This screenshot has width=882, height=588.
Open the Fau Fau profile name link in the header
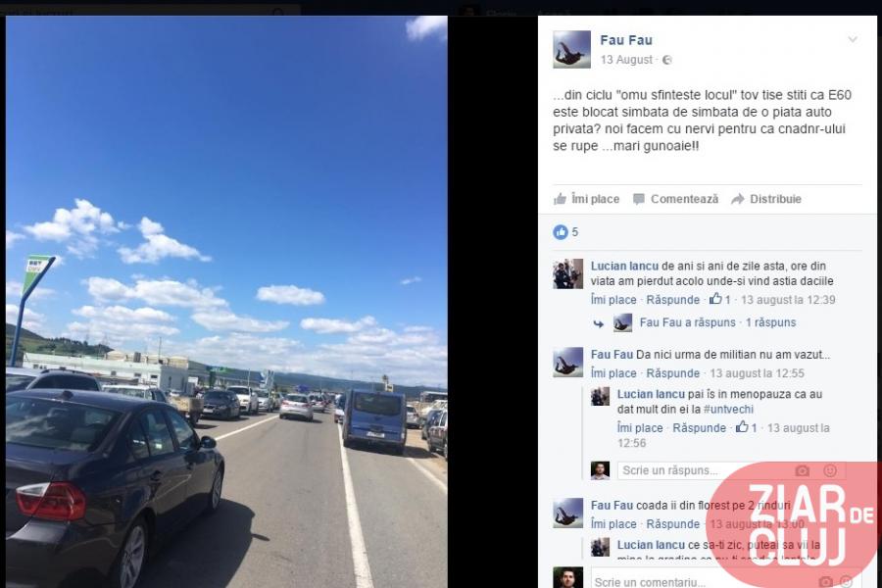click(626, 40)
